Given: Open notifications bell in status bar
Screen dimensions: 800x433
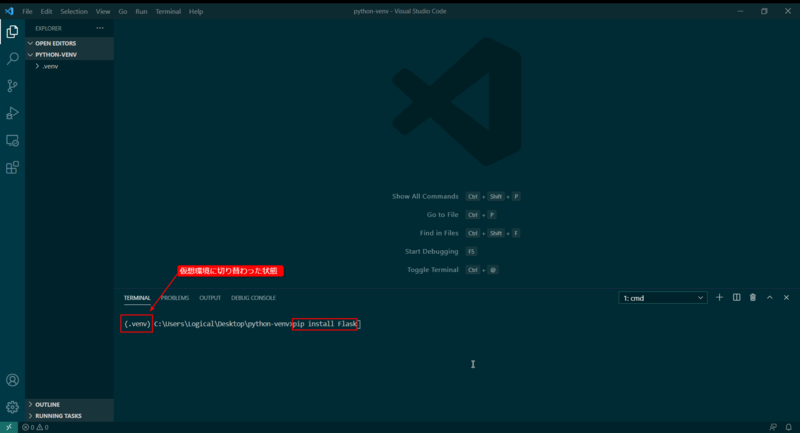Looking at the screenshot, I should 789,427.
